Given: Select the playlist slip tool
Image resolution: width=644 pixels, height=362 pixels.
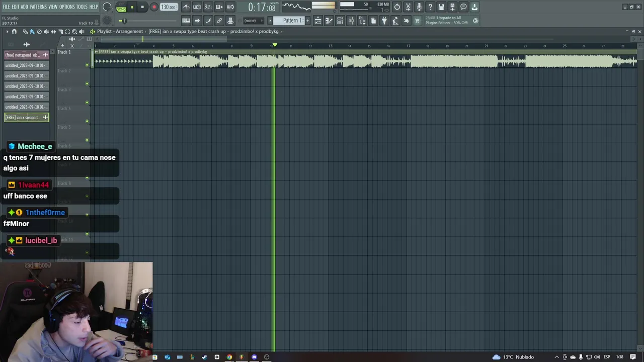Looking at the screenshot, I should (x=53, y=32).
